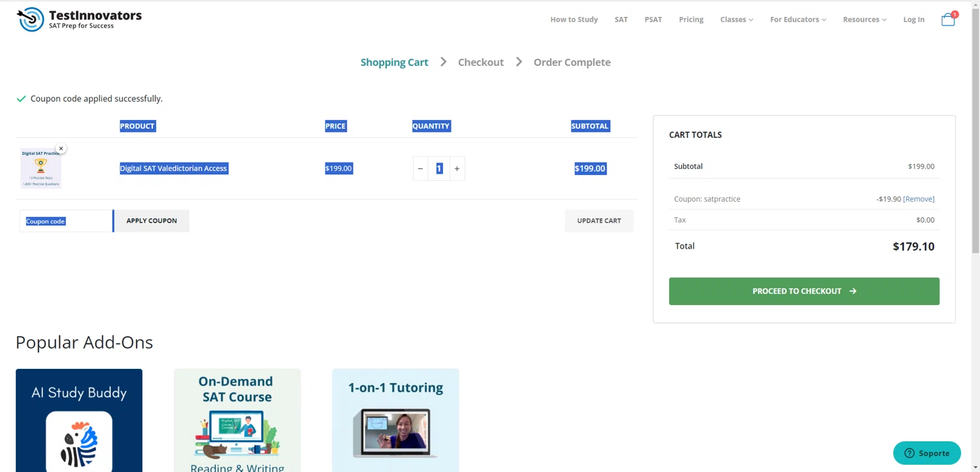Click Proceed to Checkout button
980x472 pixels.
804,291
